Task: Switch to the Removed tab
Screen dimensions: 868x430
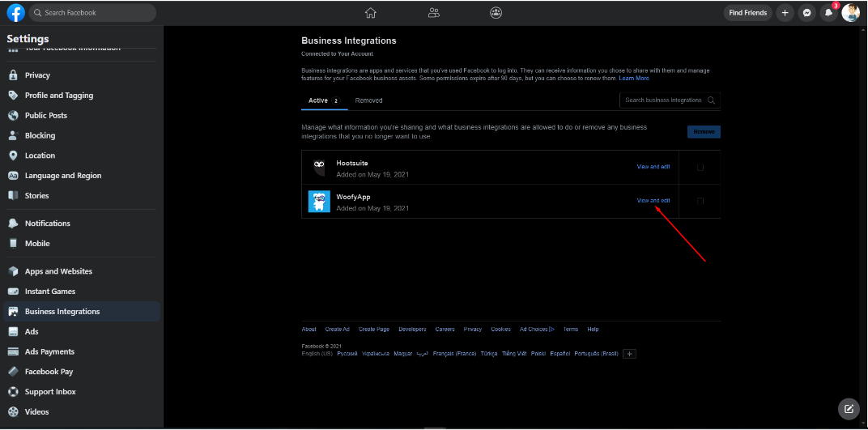Action: (x=368, y=100)
